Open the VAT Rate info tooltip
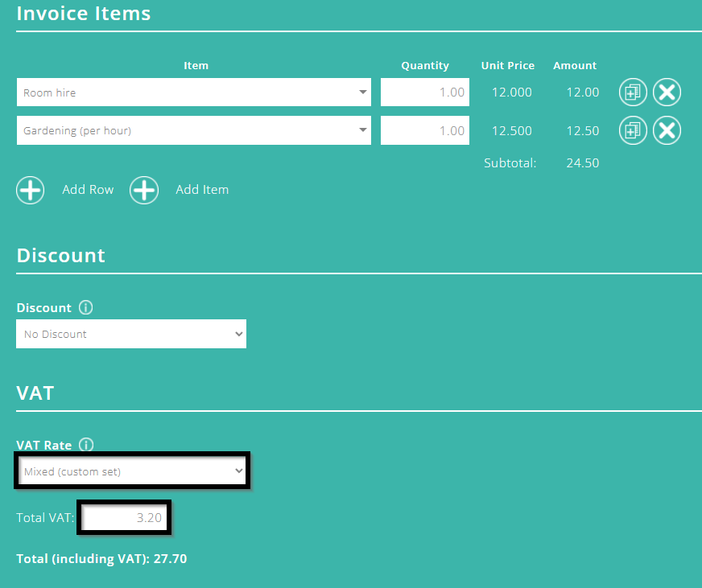The width and height of the screenshot is (702, 588). [x=85, y=445]
